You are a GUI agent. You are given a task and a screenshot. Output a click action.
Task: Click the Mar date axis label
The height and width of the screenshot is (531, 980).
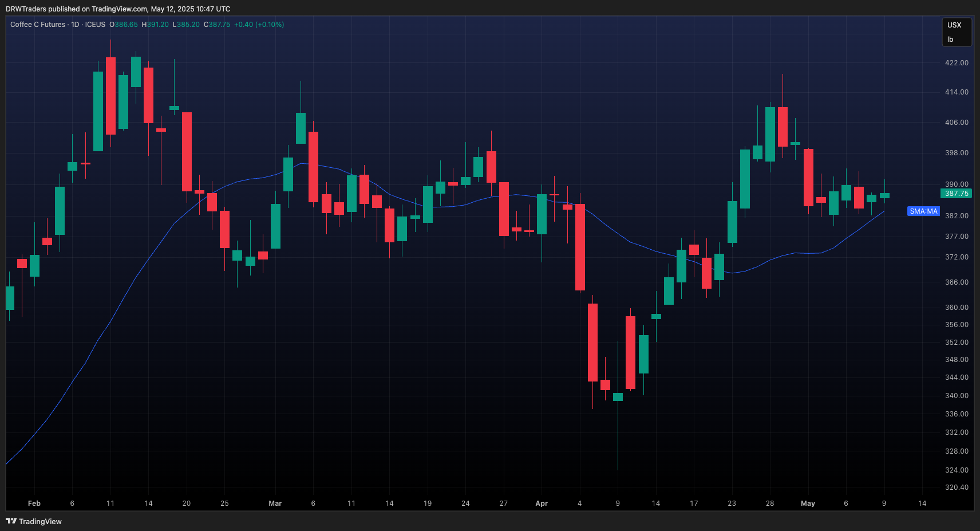[275, 504]
